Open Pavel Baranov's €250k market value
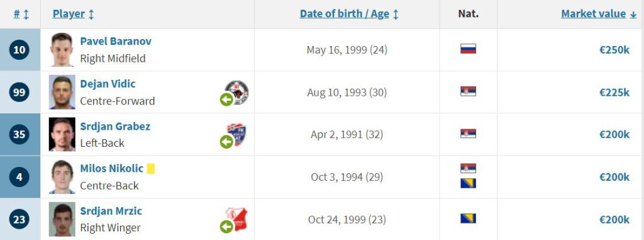The width and height of the screenshot is (644, 240). [x=614, y=50]
